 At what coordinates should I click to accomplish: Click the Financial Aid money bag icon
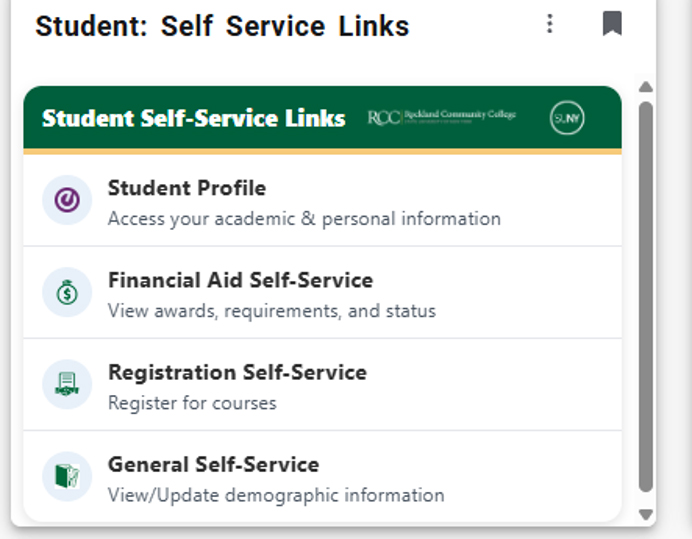tap(67, 292)
